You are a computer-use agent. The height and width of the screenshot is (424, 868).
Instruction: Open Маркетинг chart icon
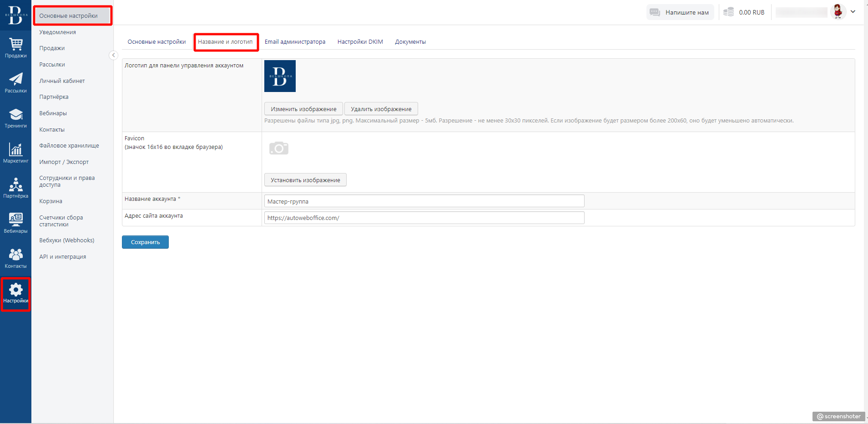[x=15, y=149]
